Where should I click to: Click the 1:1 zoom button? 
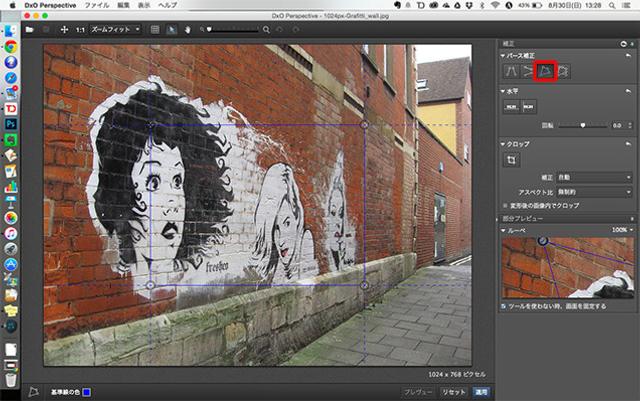point(80,30)
